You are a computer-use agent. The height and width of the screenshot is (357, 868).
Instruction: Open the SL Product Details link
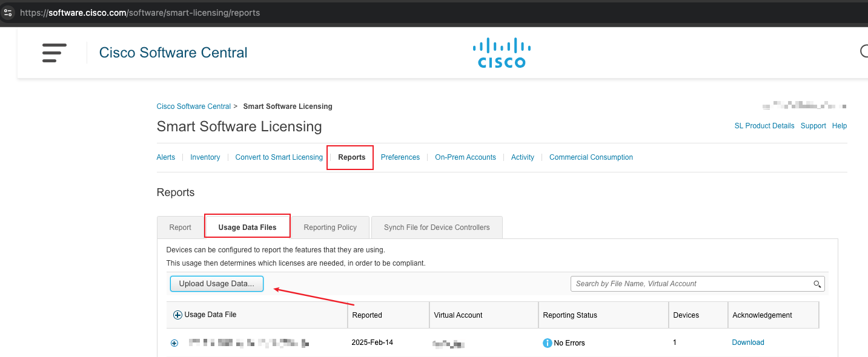coord(764,126)
